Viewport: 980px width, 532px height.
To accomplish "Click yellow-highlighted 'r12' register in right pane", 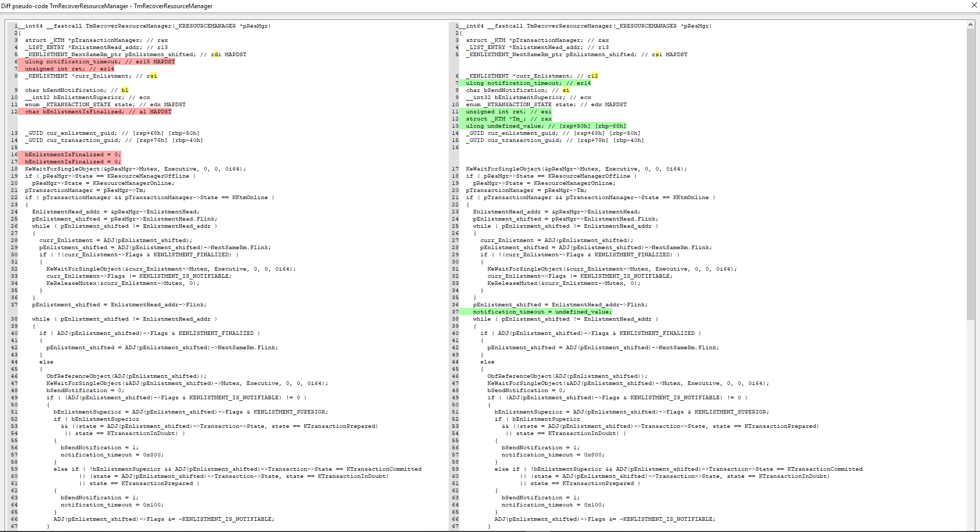I will [593, 76].
